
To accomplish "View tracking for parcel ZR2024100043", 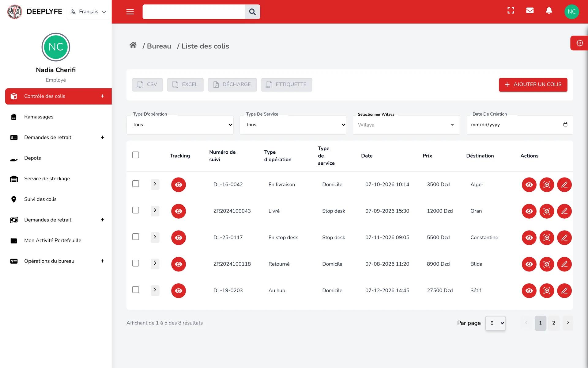I will click(179, 211).
